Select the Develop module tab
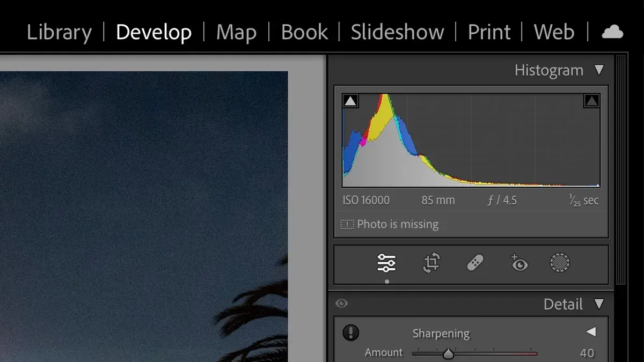Screen dimensions: 644x362 click(x=153, y=32)
